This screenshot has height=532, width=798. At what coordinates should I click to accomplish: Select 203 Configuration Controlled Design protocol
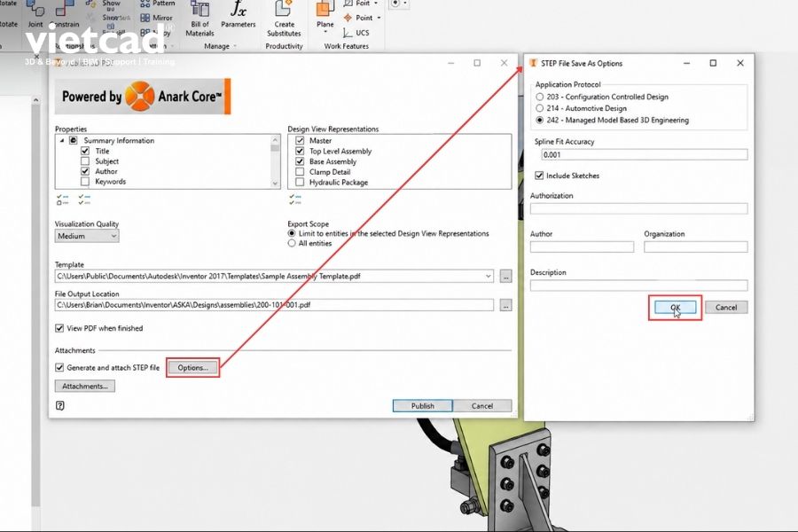[539, 97]
